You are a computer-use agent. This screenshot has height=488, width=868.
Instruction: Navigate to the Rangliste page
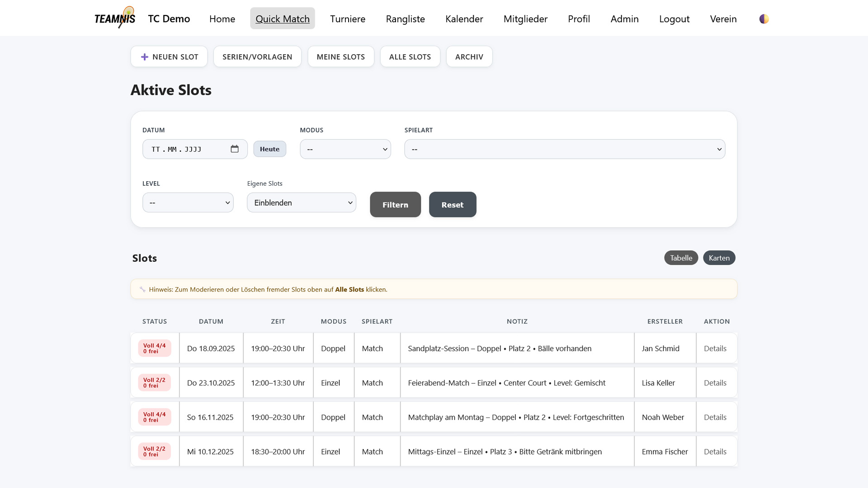click(x=405, y=19)
